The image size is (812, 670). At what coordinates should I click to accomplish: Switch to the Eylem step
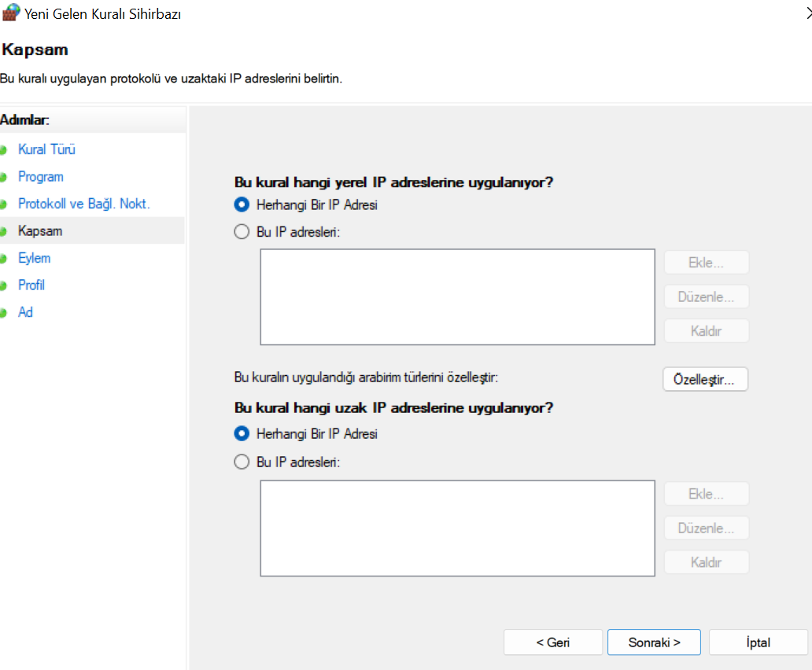35,258
